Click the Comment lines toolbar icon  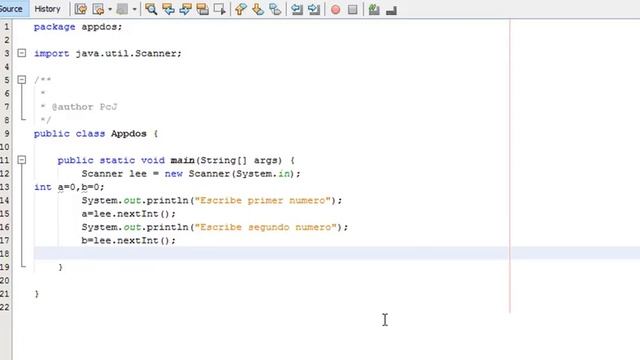(x=374, y=9)
